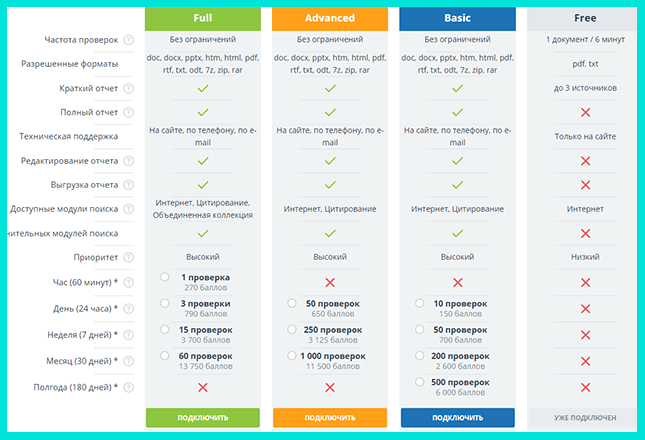Image resolution: width=645 pixels, height=440 pixels.
Task: Click help icon beside Месяц (30 дней)
Action: pos(129,361)
